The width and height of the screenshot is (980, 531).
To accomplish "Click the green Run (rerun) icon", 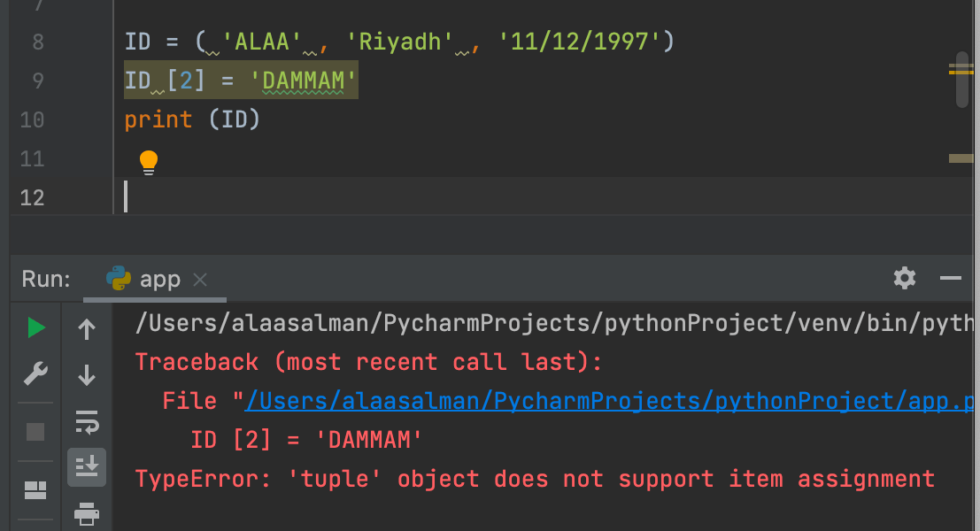I will pyautogui.click(x=36, y=327).
